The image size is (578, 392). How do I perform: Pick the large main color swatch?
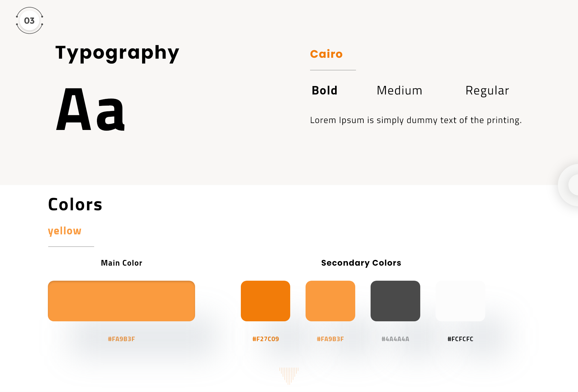tap(121, 301)
